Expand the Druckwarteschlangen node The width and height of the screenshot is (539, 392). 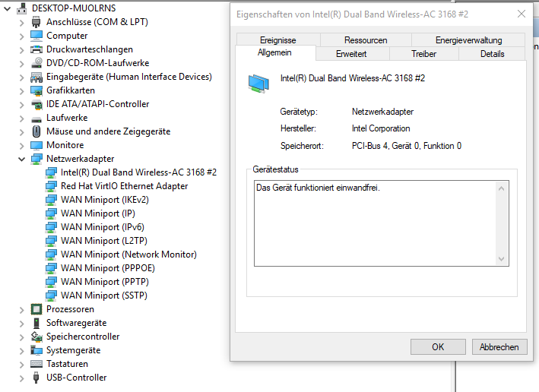[x=21, y=50]
